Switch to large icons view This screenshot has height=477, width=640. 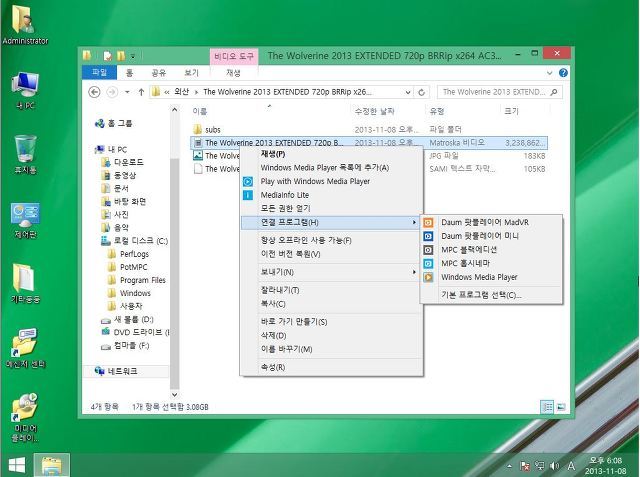[562, 407]
